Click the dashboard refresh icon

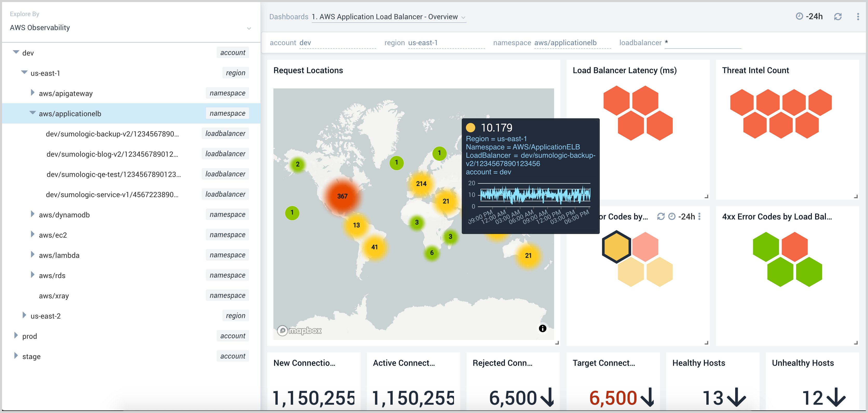[x=838, y=17]
